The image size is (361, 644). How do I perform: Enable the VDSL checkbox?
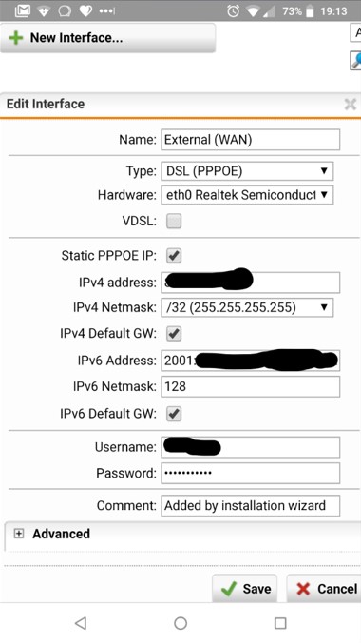174,221
